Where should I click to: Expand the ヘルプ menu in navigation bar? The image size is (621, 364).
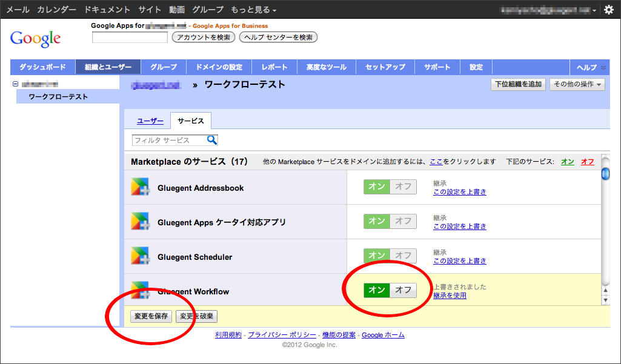point(590,67)
